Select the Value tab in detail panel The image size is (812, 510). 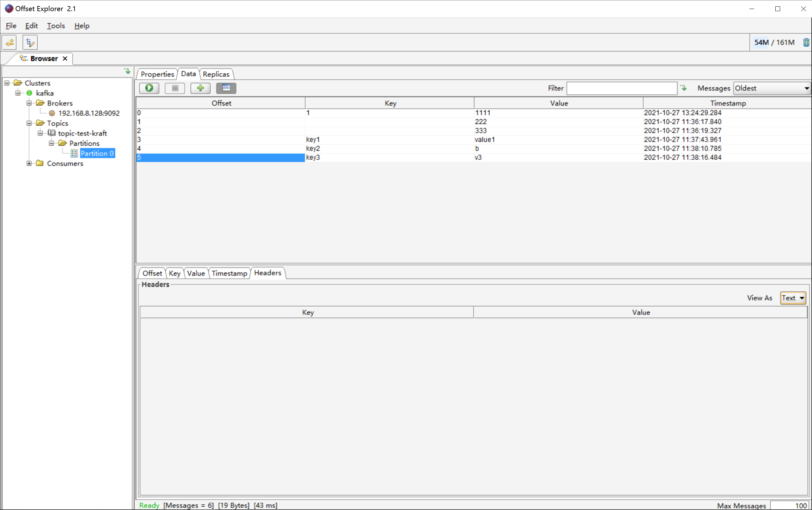(196, 273)
